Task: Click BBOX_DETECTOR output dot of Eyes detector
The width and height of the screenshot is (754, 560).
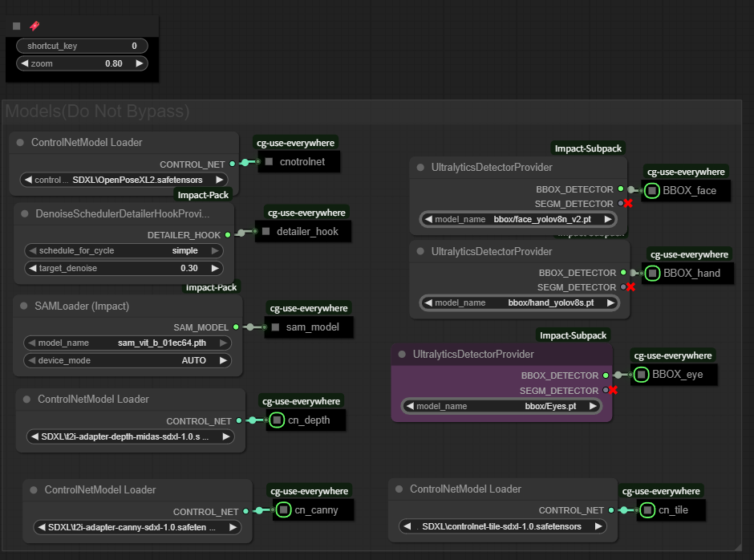Action: 606,375
